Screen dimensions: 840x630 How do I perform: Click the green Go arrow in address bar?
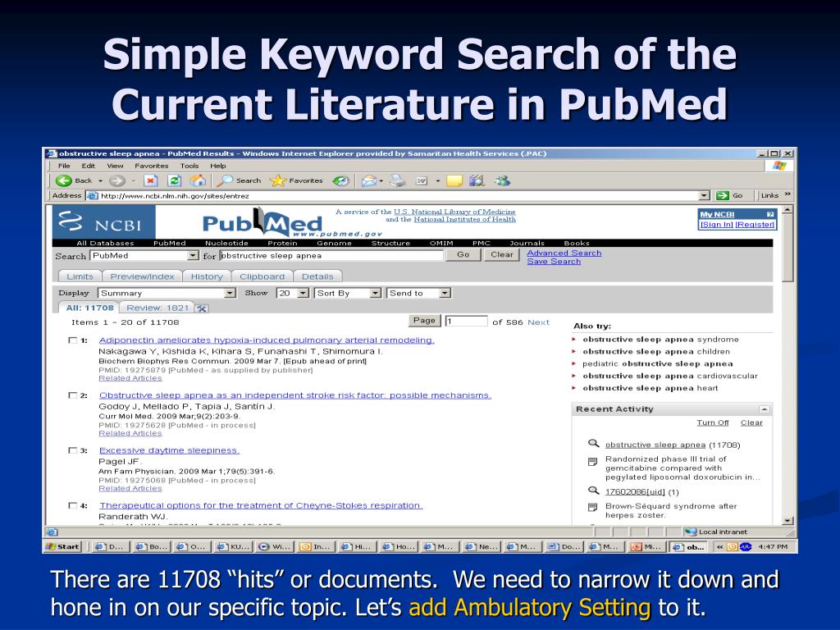pos(723,195)
